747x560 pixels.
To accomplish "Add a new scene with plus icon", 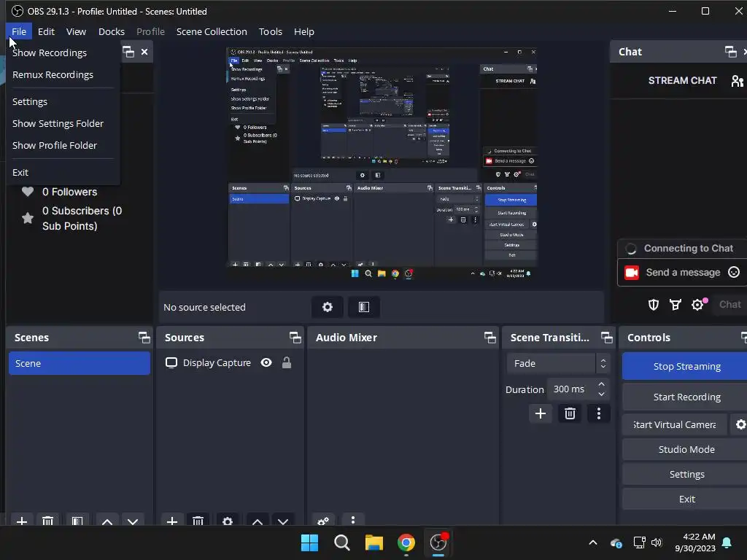I will [21, 521].
